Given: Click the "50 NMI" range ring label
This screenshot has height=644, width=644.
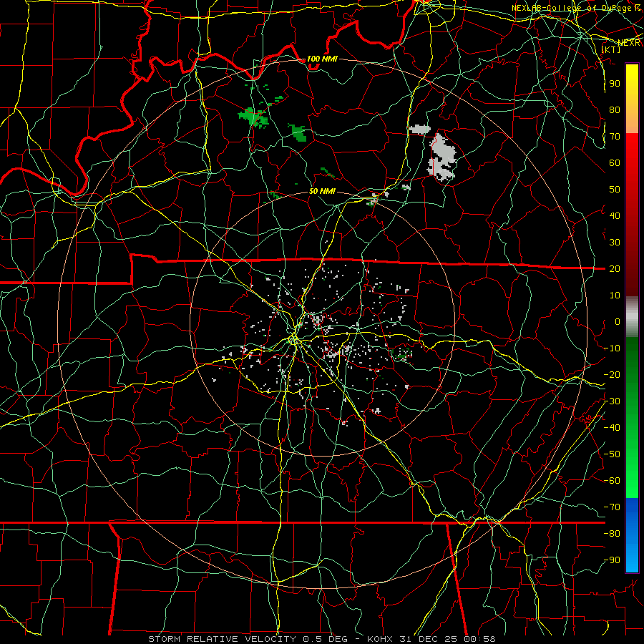Looking at the screenshot, I should (322, 191).
